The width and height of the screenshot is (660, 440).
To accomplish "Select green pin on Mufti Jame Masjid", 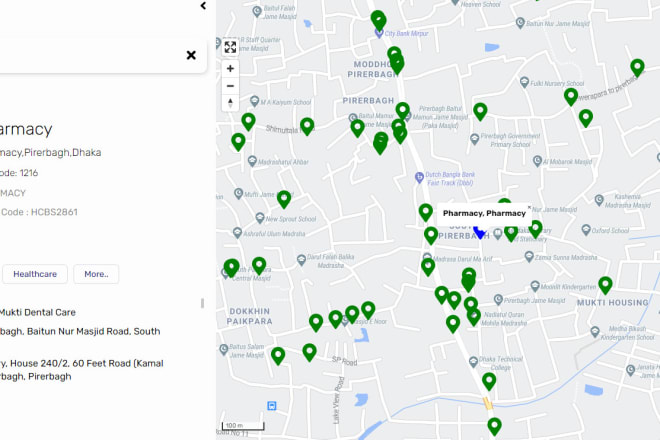I will tap(284, 198).
